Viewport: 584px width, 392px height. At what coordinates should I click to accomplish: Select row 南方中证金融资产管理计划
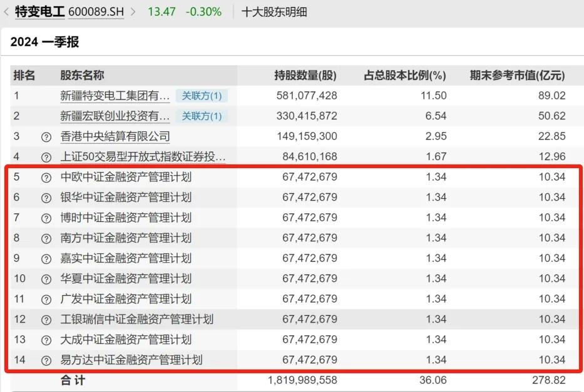pos(294,238)
